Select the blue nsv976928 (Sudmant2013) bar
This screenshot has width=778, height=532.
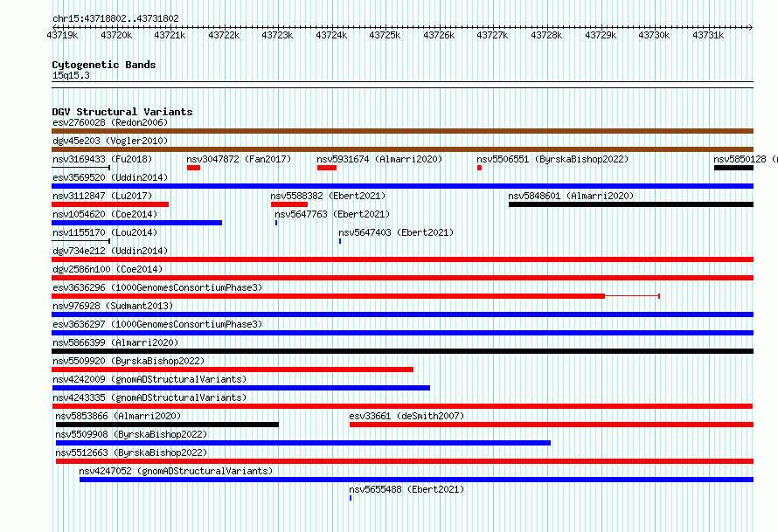click(x=402, y=314)
